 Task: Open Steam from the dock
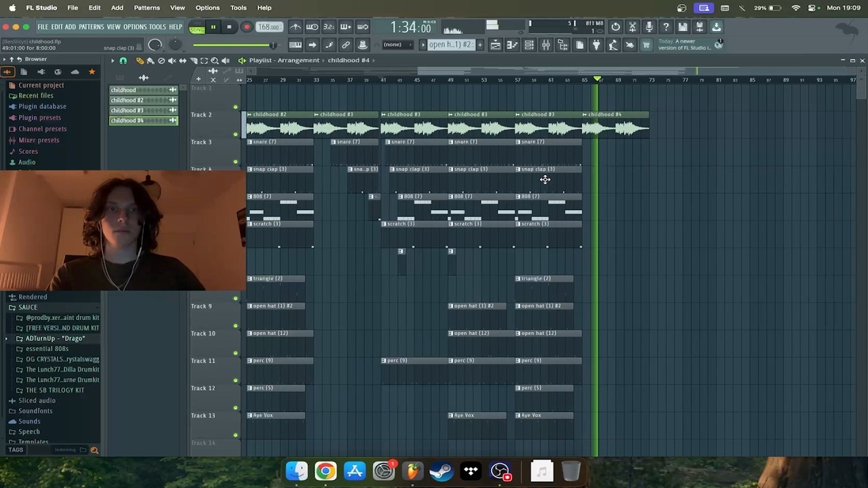point(441,471)
